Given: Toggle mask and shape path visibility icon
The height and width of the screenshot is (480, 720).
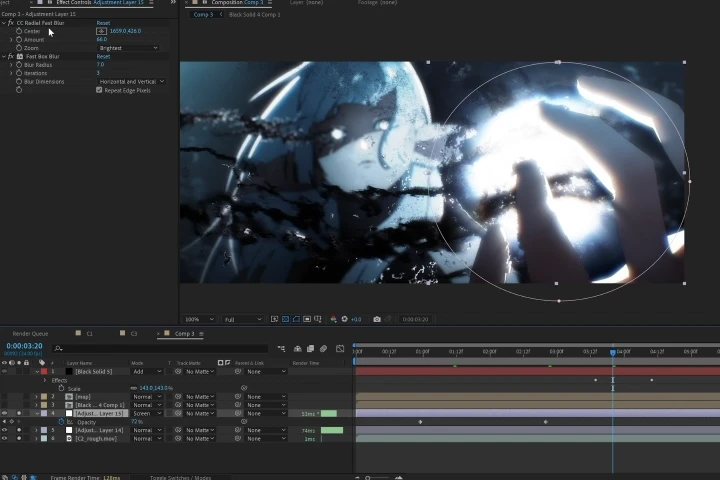Looking at the screenshot, I should coord(296,319).
